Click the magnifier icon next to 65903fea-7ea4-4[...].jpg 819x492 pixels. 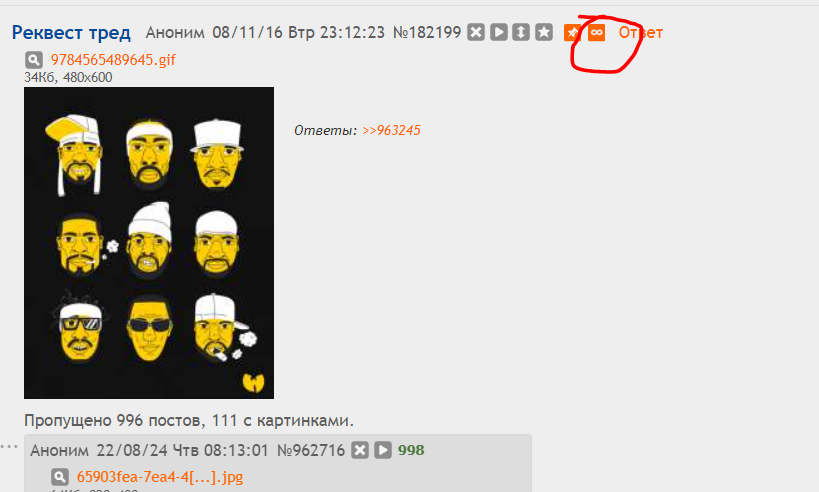coord(60,477)
